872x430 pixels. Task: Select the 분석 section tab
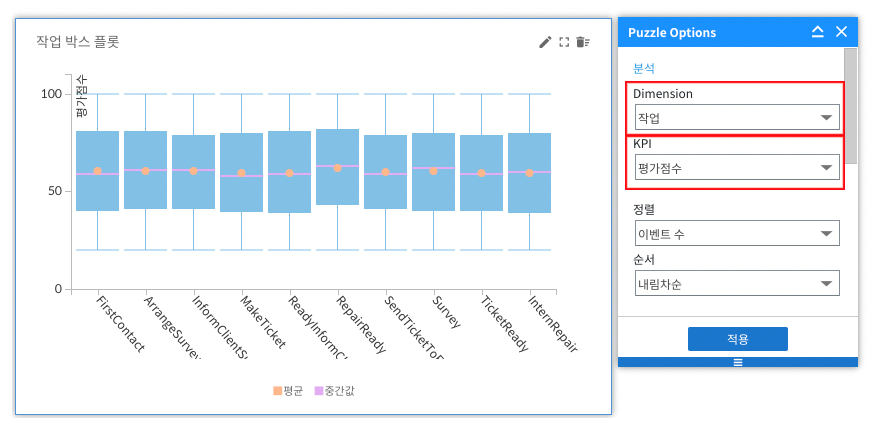(x=644, y=68)
